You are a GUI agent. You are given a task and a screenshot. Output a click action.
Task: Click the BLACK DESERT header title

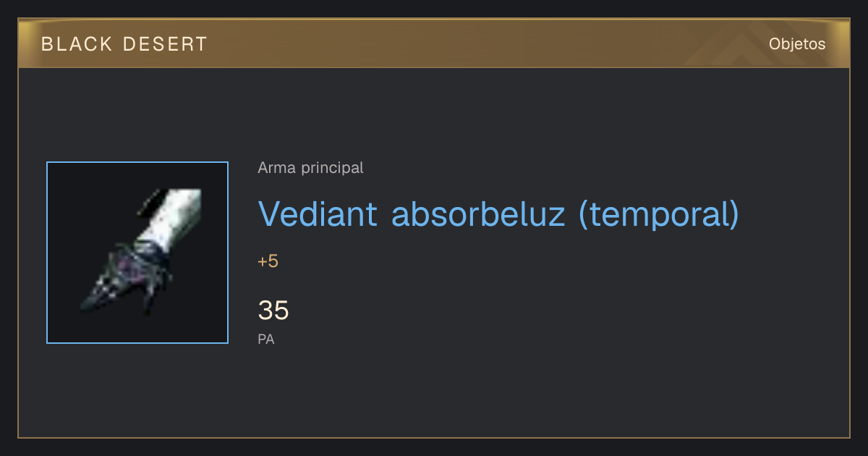[124, 44]
